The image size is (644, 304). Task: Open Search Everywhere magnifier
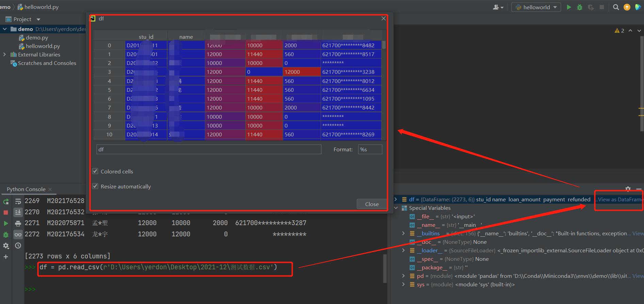[616, 7]
